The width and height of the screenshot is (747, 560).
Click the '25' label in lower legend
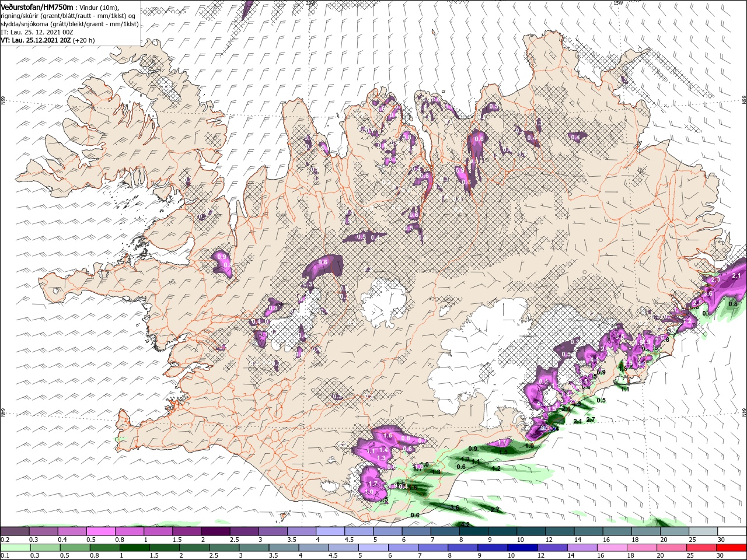click(x=689, y=556)
